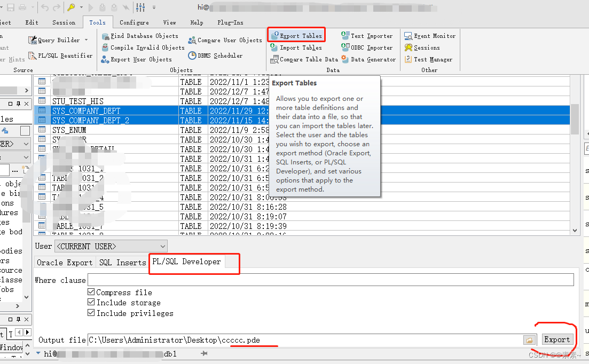Open the Event Monitor
Viewport: 589px width, 364px height.
pos(430,36)
